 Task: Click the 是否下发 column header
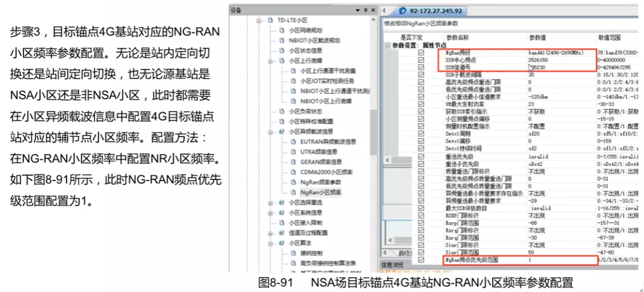click(412, 37)
